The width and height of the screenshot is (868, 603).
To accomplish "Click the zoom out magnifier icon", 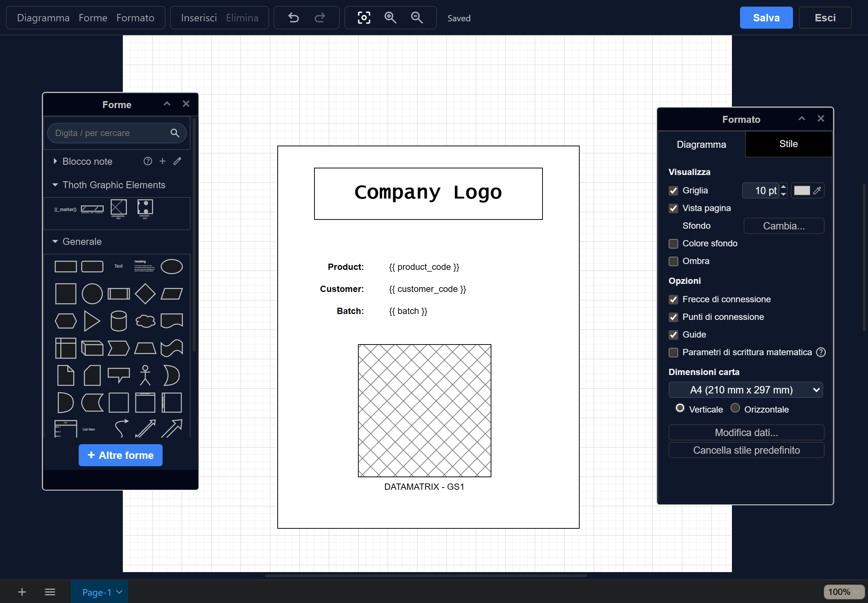I will [417, 18].
